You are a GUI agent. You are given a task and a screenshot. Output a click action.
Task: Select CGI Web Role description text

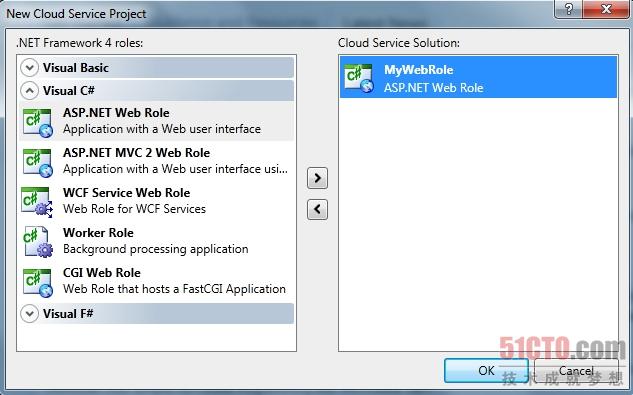coord(174,289)
